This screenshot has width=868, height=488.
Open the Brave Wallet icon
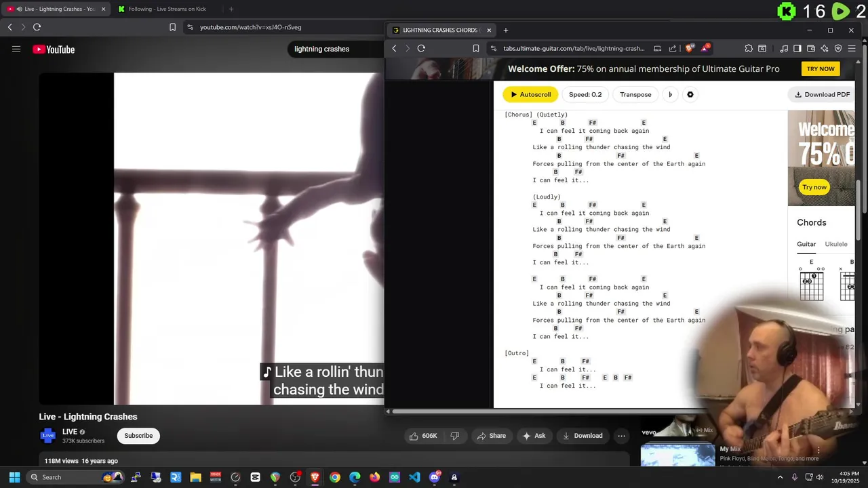(811, 48)
